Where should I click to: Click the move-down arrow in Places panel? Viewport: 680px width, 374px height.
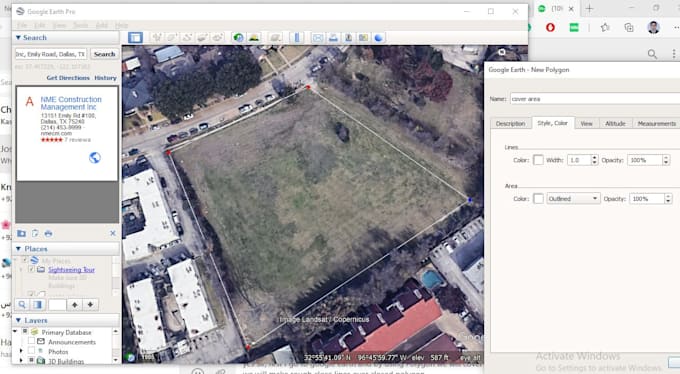click(x=90, y=305)
